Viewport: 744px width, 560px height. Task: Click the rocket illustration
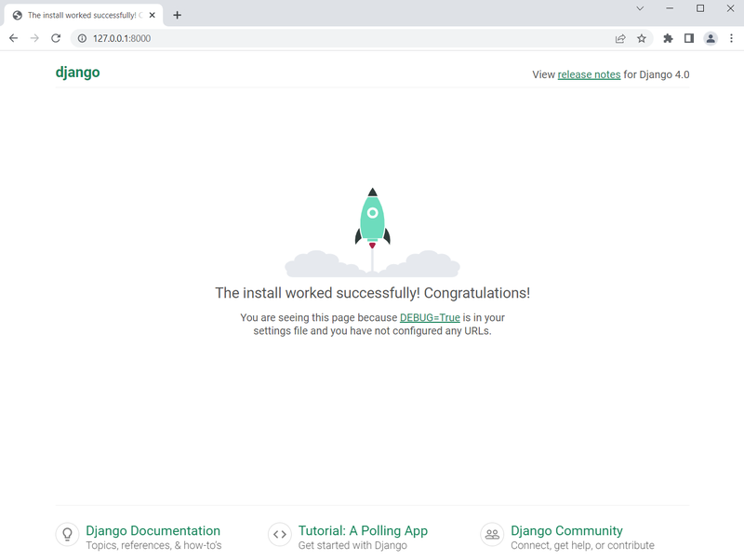(373, 232)
